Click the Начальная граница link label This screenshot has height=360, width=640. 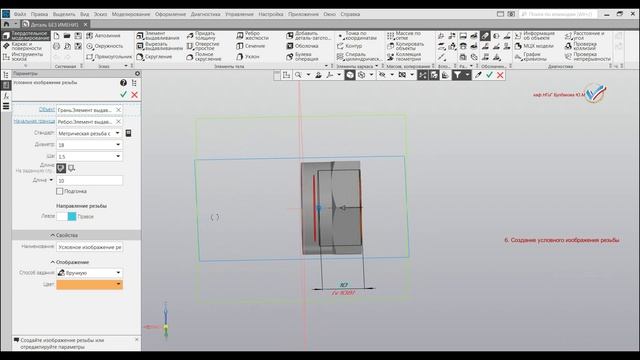tap(34, 121)
